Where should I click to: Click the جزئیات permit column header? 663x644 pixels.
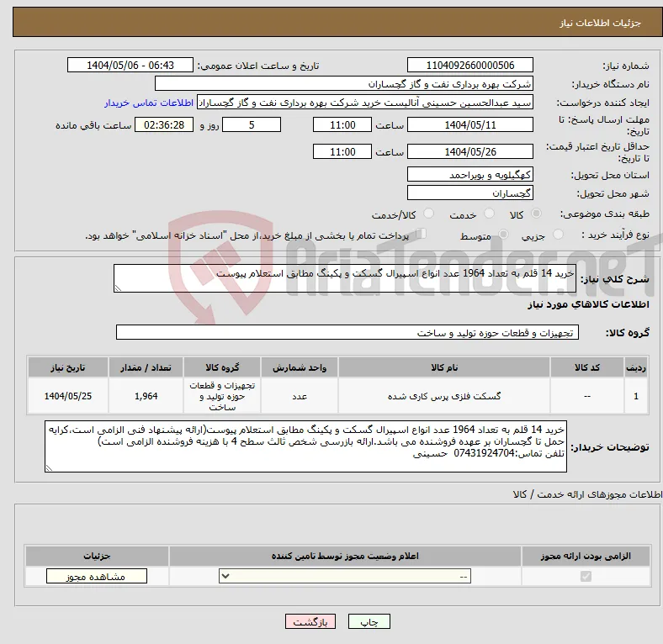click(x=97, y=556)
